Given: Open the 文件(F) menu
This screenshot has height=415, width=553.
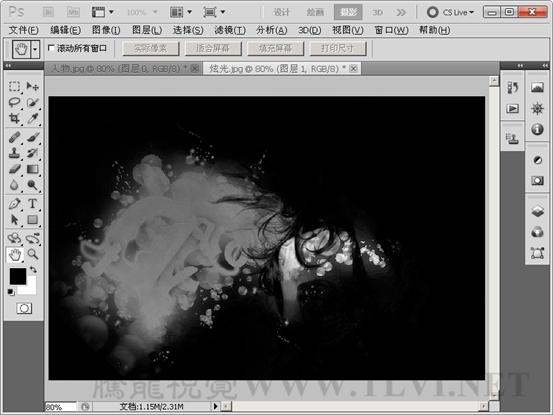Looking at the screenshot, I should 23,30.
